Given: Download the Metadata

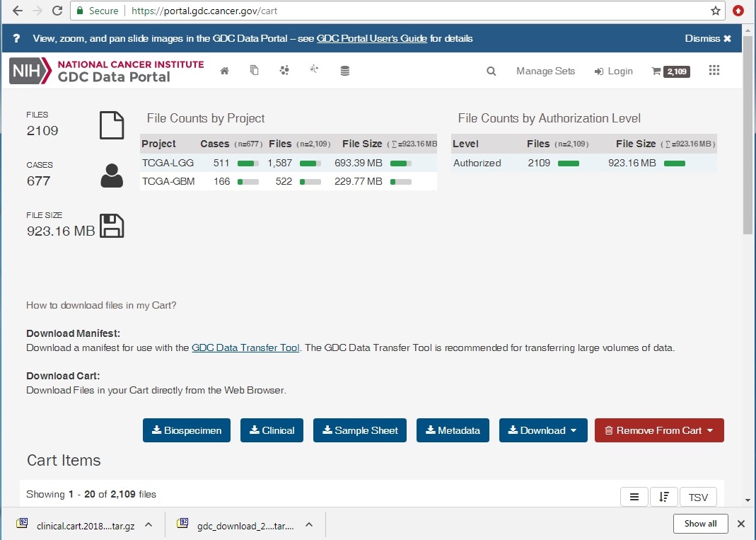Looking at the screenshot, I should pyautogui.click(x=453, y=430).
